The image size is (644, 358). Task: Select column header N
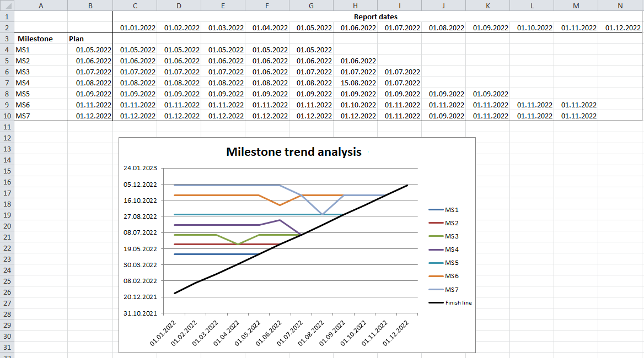(x=620, y=5)
